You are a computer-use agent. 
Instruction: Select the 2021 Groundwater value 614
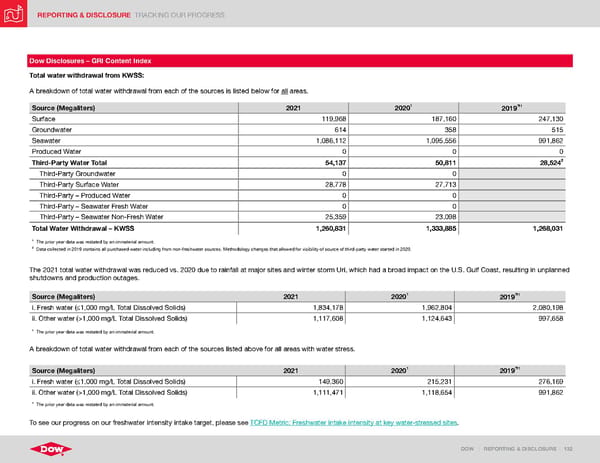(x=340, y=130)
